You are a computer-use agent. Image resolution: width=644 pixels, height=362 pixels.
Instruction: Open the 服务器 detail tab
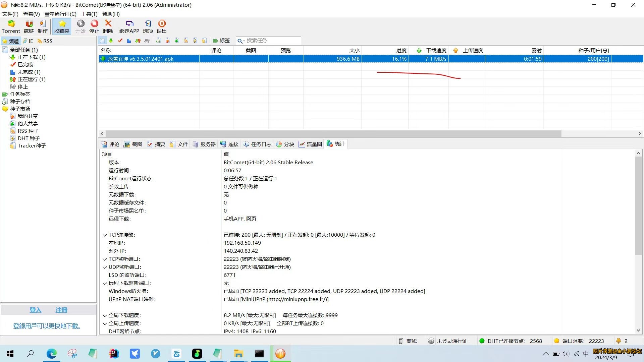pos(204,144)
